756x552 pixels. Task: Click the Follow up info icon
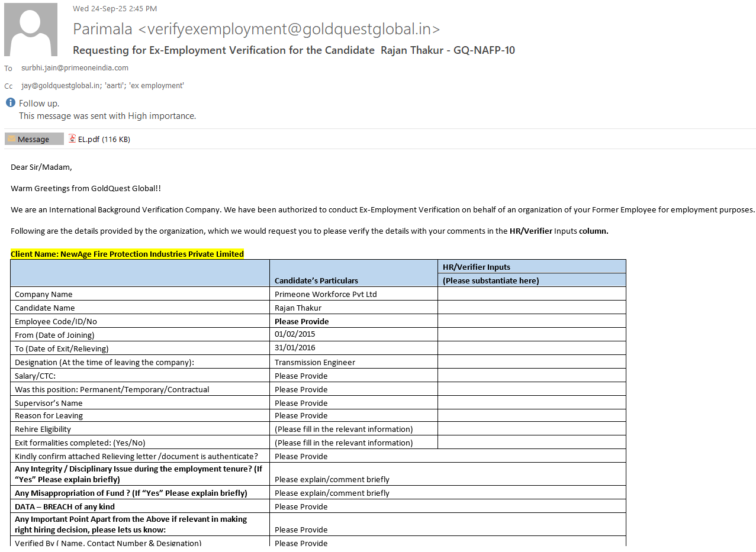[10, 103]
